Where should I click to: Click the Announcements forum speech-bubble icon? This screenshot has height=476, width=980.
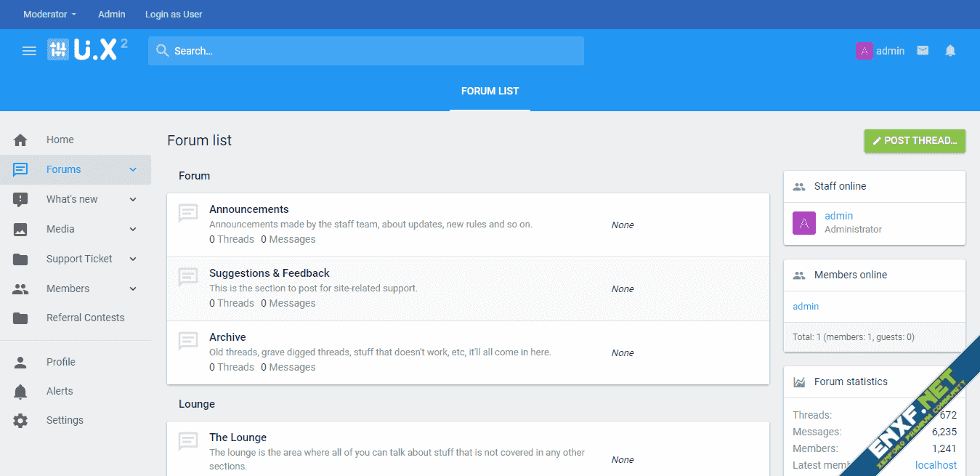[188, 214]
